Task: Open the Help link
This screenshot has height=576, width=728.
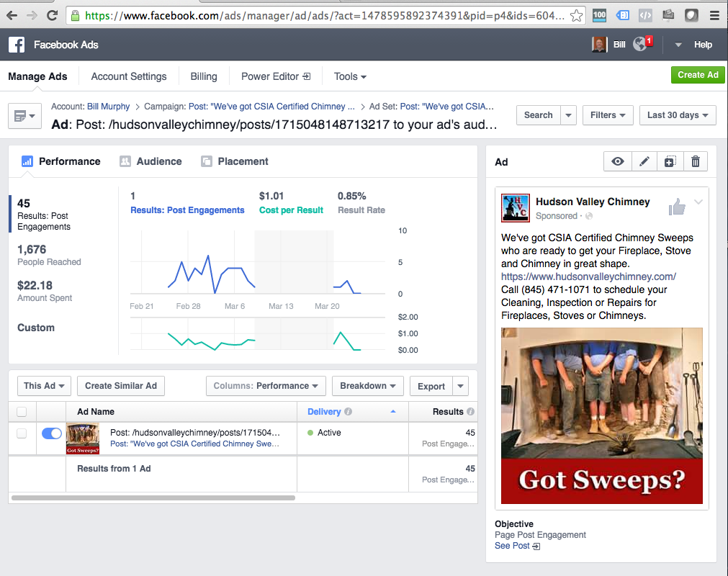Action: (x=703, y=45)
